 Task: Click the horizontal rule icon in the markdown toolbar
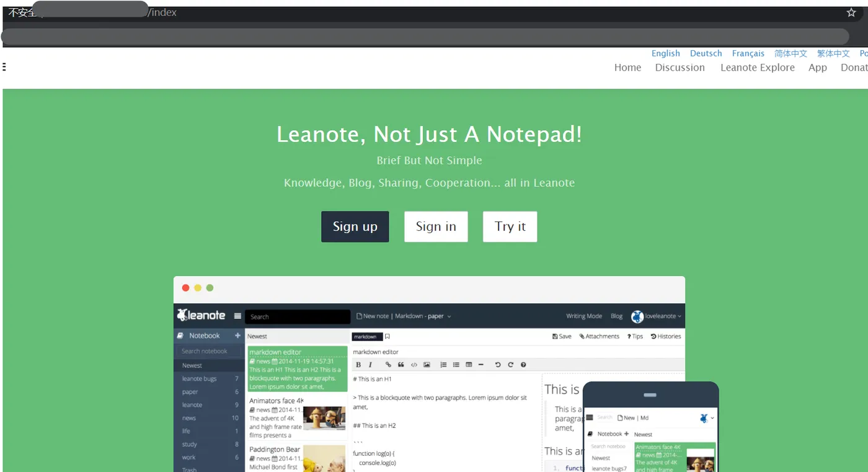tap(481, 365)
